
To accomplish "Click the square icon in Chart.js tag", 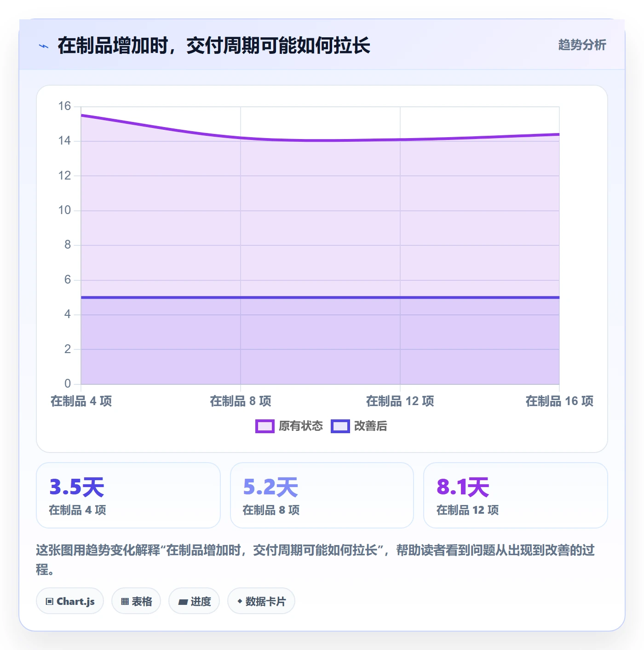I will coord(49,602).
